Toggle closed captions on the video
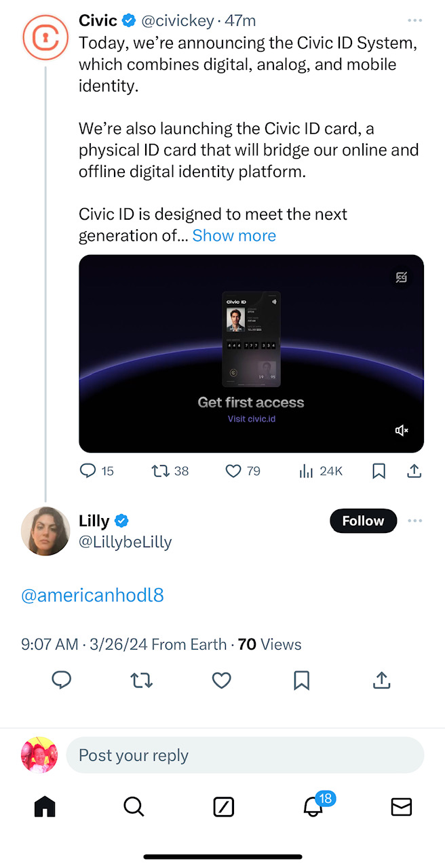Viewport: 445px width, 868px height. 402,277
